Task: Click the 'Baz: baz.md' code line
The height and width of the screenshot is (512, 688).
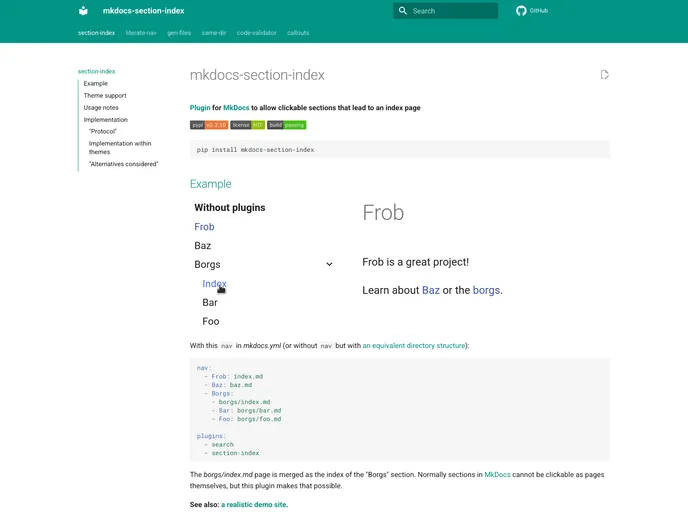Action: pyautogui.click(x=228, y=385)
